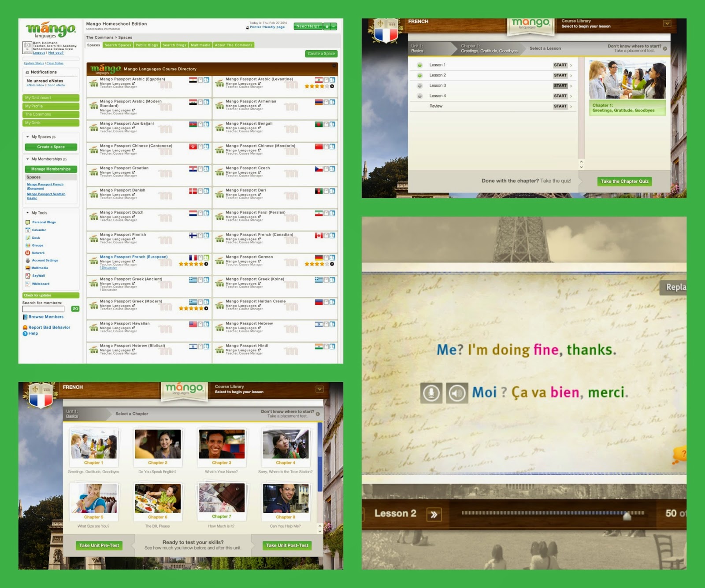Open Course Library dropdown in chapter selection window
Viewport: 705px width, 588px height.
pos(319,389)
